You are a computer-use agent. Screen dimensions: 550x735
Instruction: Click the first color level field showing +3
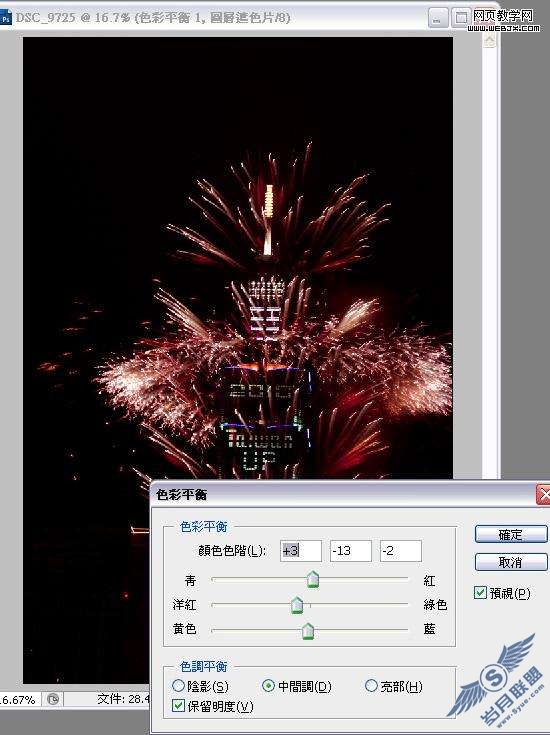pos(301,550)
